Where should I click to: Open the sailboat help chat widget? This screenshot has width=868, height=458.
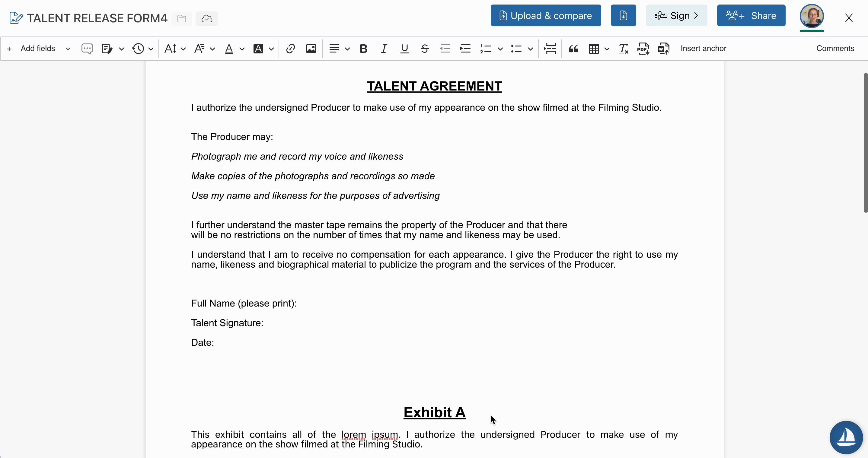(x=846, y=437)
